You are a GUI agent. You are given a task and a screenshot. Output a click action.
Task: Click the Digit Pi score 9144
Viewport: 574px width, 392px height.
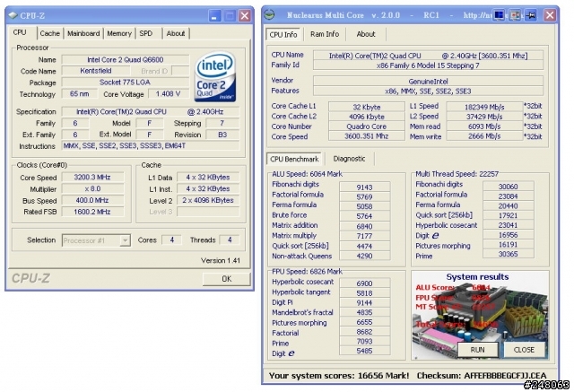click(x=365, y=302)
